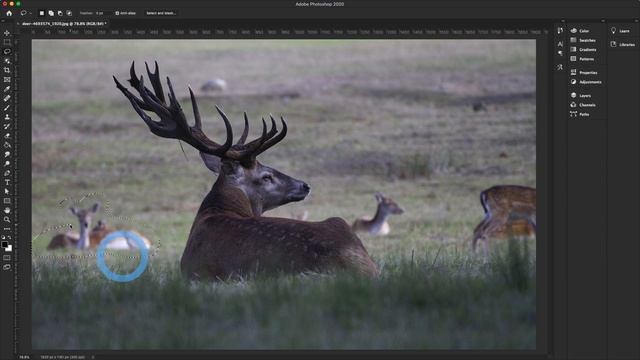Screen dimensions: 640x360
Task: Open the Character panel icon
Action: pyautogui.click(x=560, y=44)
